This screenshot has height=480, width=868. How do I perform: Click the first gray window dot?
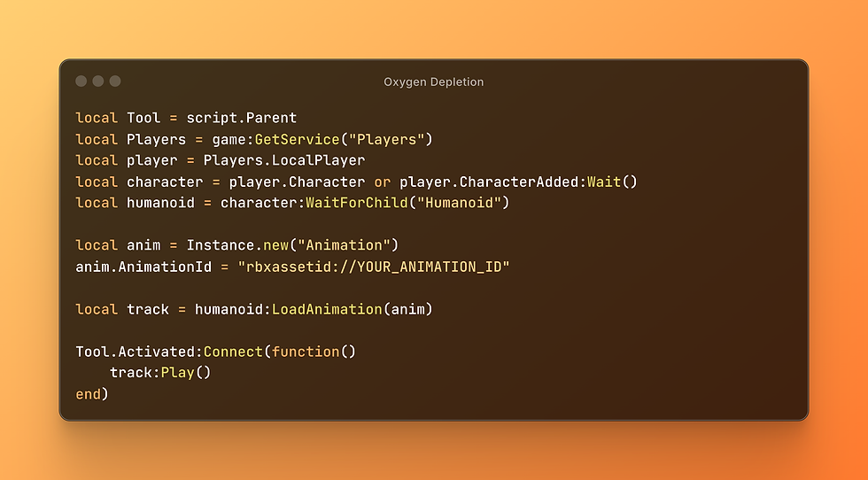pos(81,81)
